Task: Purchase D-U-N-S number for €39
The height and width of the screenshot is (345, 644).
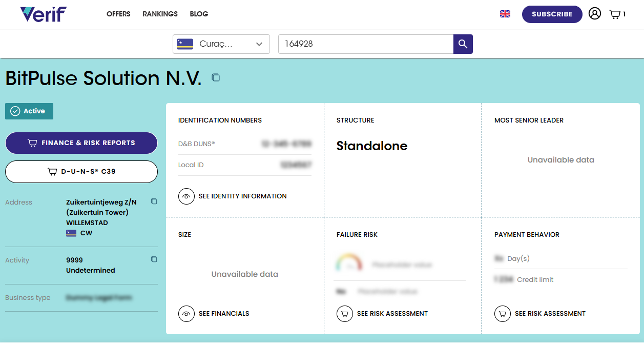Action: tap(81, 172)
